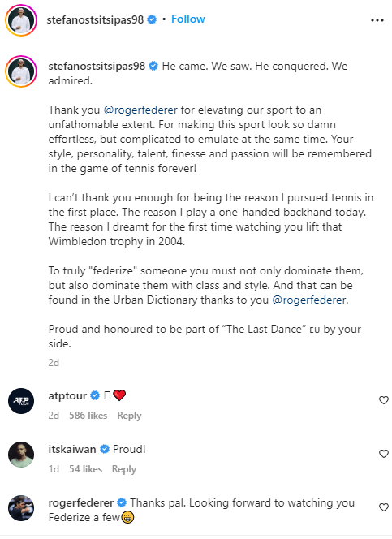Open rogerfederer commenter username

(81, 503)
